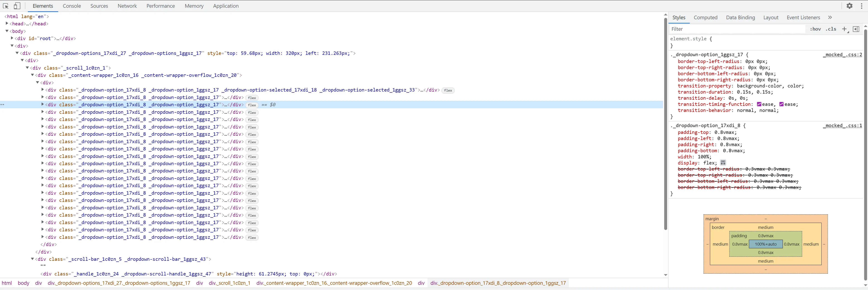Image resolution: width=868 pixels, height=290 pixels.
Task: Open the flexbox editor icon next to display: flex
Action: [723, 162]
